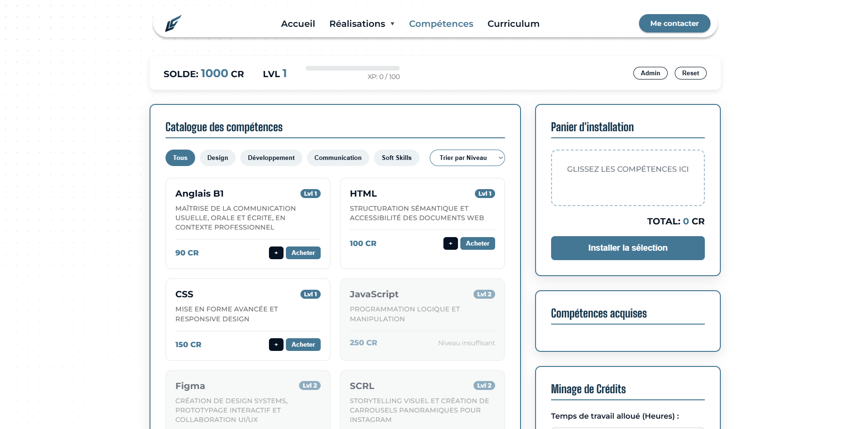Screen dimensions: 868x429
Task: Add HTML to cart with plus icon
Action: click(450, 243)
